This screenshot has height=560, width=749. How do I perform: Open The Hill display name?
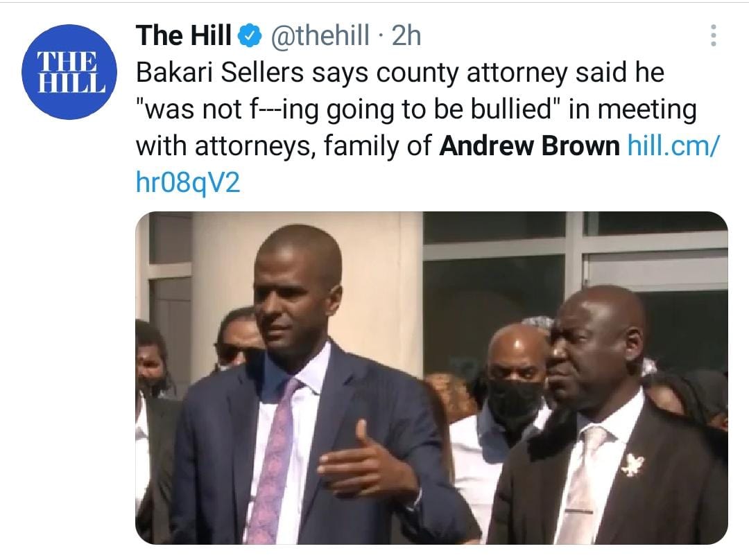coord(183,35)
